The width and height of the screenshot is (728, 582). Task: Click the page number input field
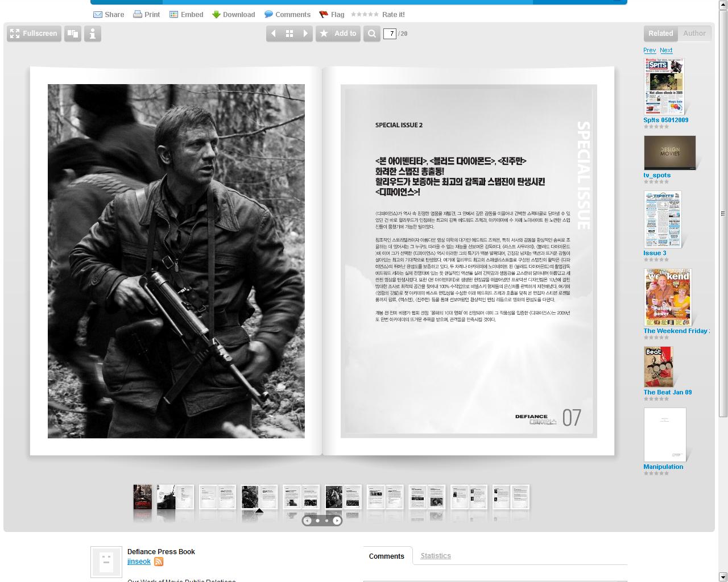coord(390,34)
